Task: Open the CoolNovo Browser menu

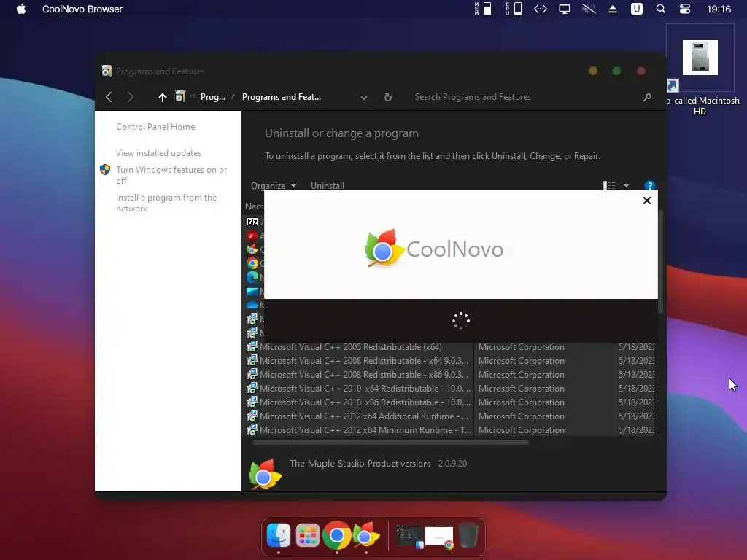Action: (x=82, y=9)
